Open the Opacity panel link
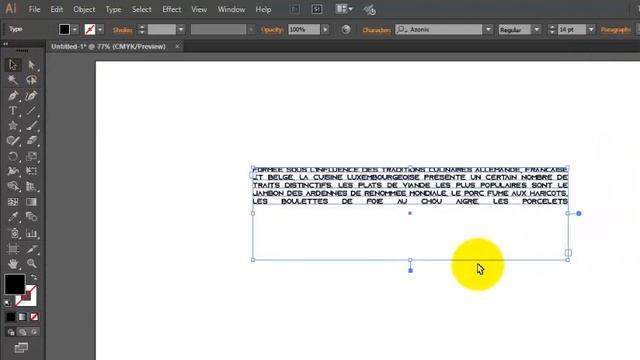Screen dimensions: 640x360 tap(272, 30)
